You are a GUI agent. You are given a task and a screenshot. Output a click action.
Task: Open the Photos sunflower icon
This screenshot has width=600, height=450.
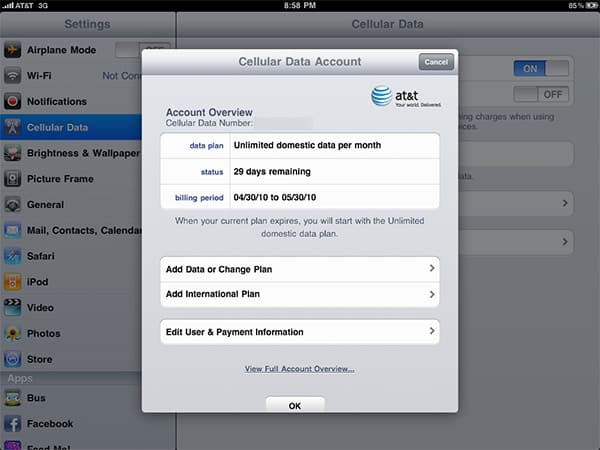click(x=13, y=333)
